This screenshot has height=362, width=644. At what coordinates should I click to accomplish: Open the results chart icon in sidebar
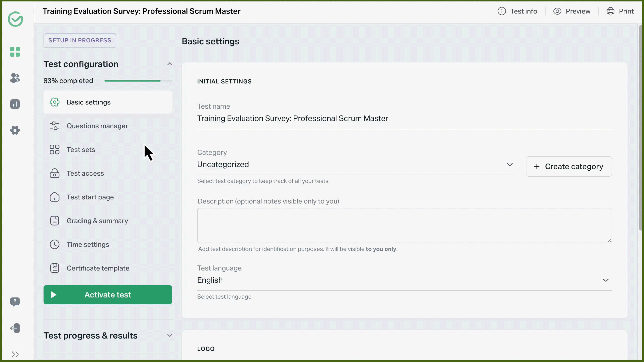(15, 104)
